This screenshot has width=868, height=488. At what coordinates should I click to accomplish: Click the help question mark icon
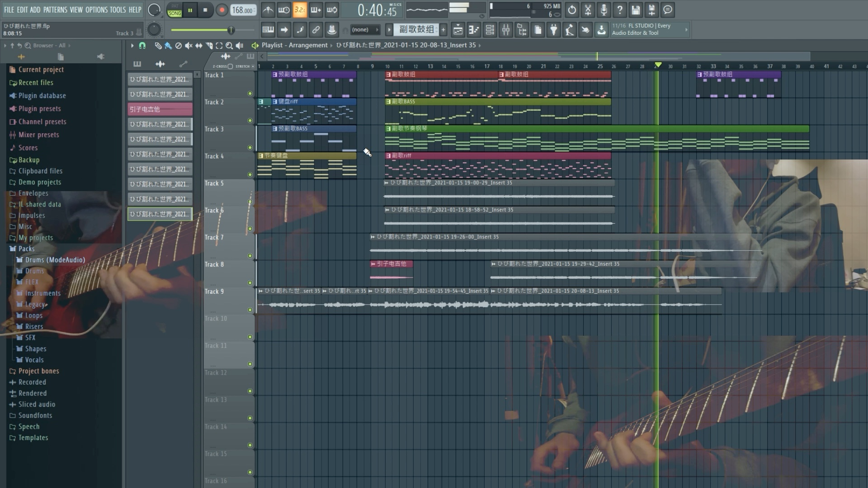(x=620, y=9)
